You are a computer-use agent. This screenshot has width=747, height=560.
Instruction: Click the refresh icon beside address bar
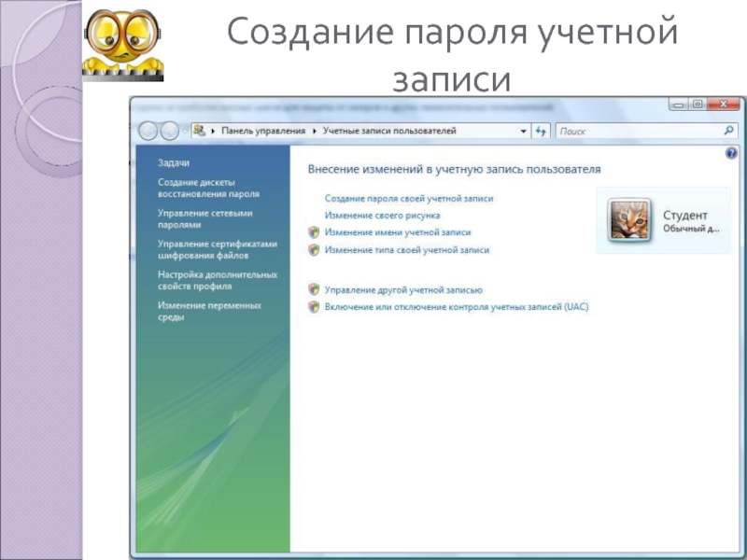pos(541,131)
